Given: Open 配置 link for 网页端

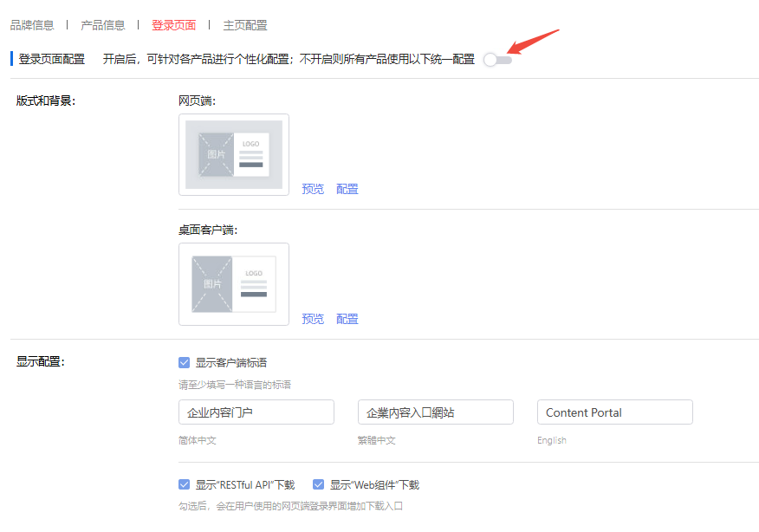Looking at the screenshot, I should [347, 189].
